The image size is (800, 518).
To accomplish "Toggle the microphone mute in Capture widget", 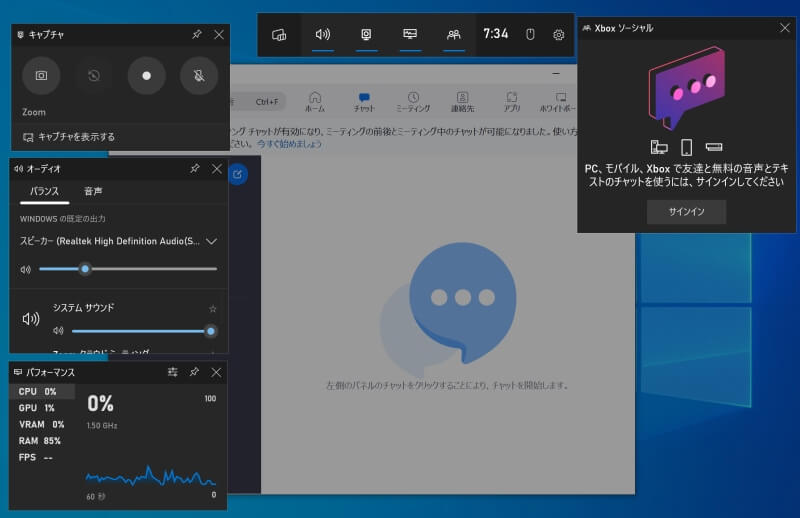I will point(198,75).
